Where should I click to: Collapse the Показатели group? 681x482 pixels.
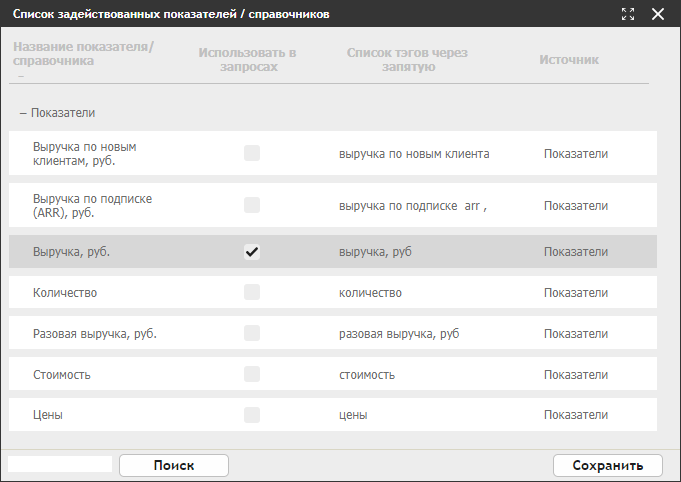tap(23, 113)
